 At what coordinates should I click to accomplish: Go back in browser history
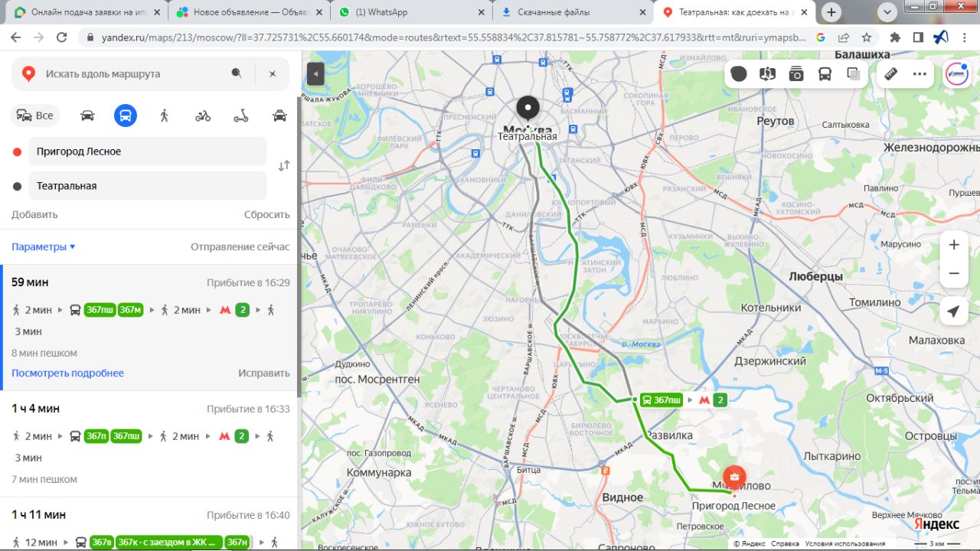point(15,37)
